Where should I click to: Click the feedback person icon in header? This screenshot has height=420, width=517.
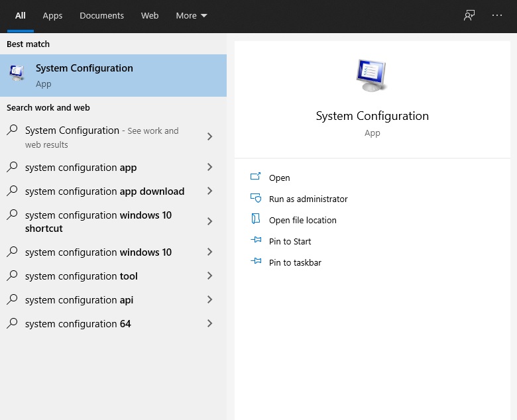[x=469, y=15]
